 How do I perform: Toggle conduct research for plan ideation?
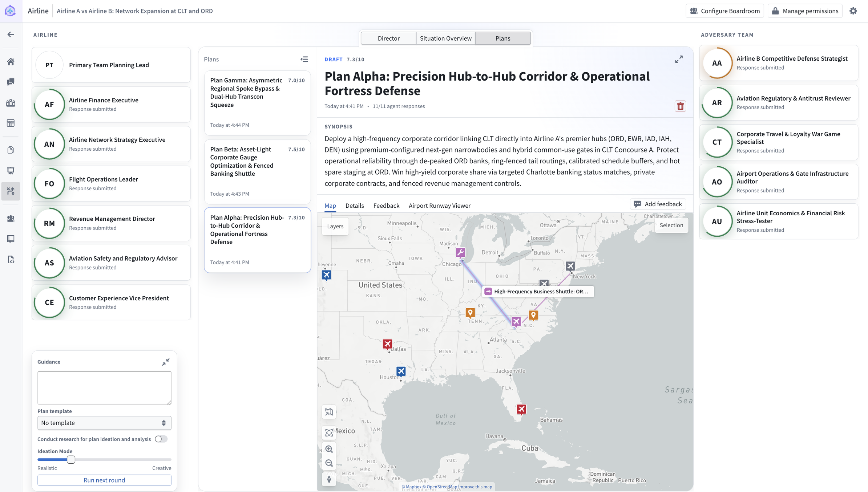coord(161,439)
